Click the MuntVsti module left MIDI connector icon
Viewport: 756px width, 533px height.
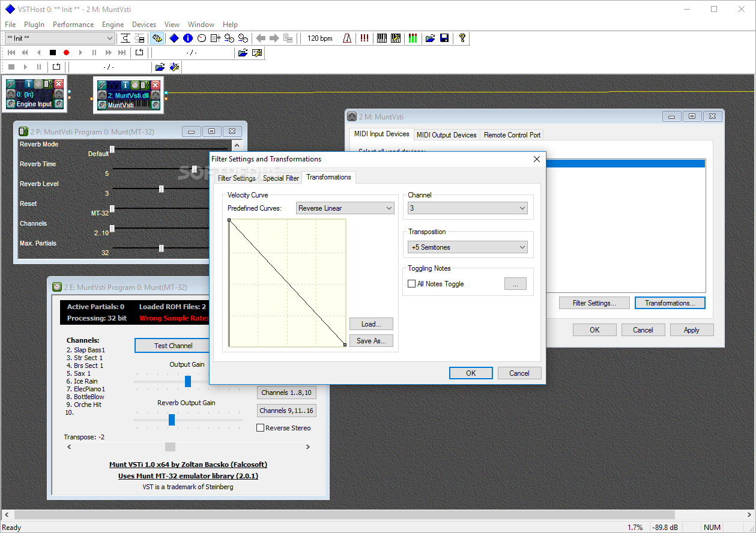click(x=101, y=95)
